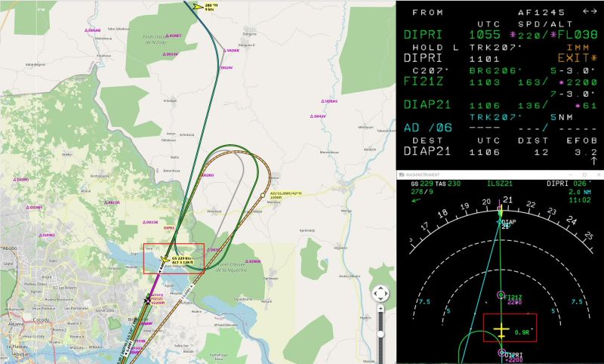Pan the map up with the arrow control
The image size is (604, 364).
[381, 288]
